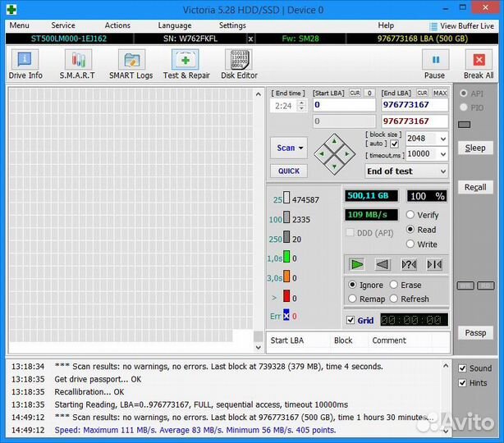Toggle the Sound checkbox

click(x=462, y=368)
